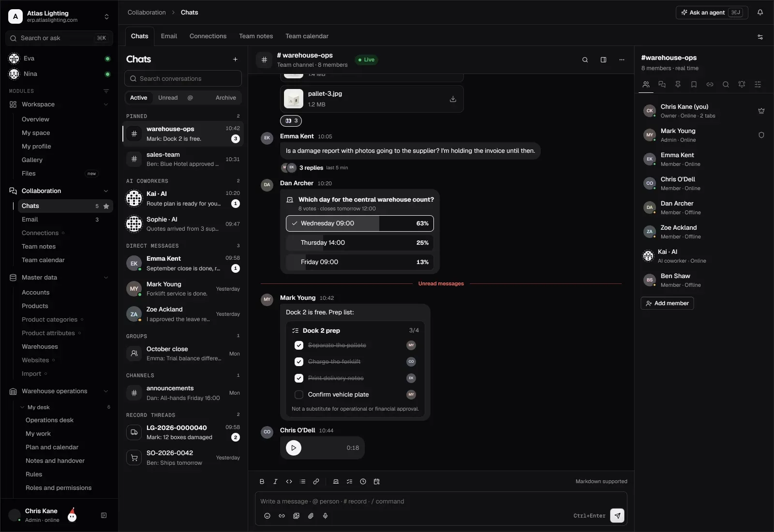Record voice message with microphone icon
Viewport: 774px width, 532px height.
point(325,516)
